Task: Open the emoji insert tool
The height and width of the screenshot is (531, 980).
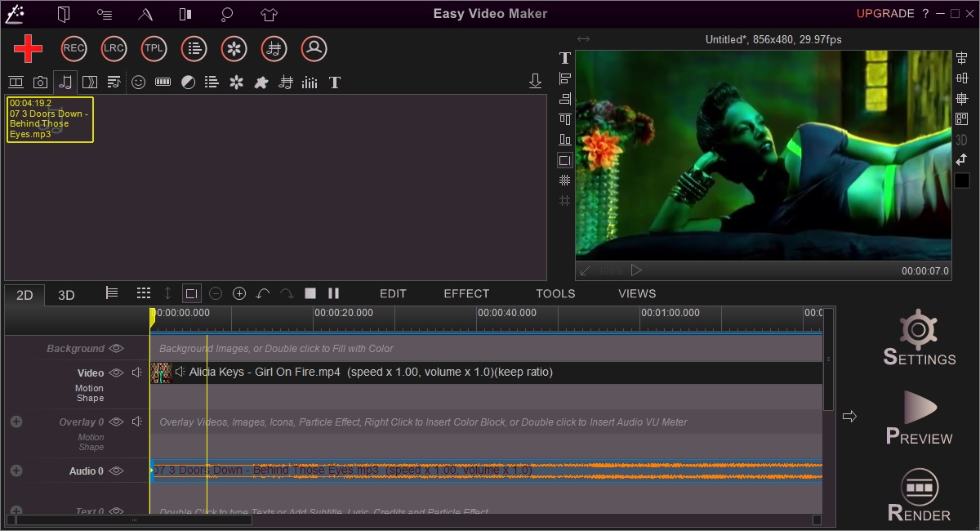Action: (138, 82)
